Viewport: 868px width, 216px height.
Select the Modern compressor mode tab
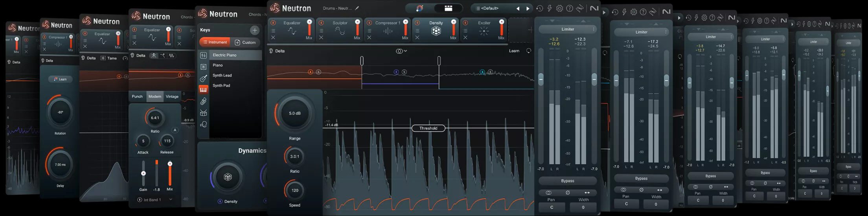coord(154,96)
